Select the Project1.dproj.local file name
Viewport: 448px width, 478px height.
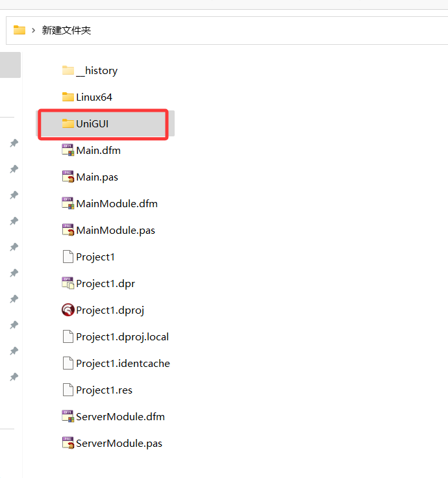[x=123, y=337]
